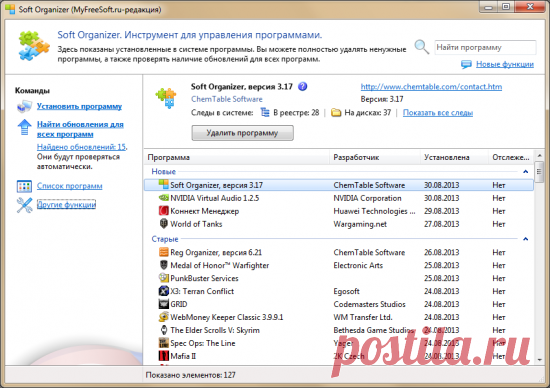Click the Egosoft developer cell

tap(347, 291)
